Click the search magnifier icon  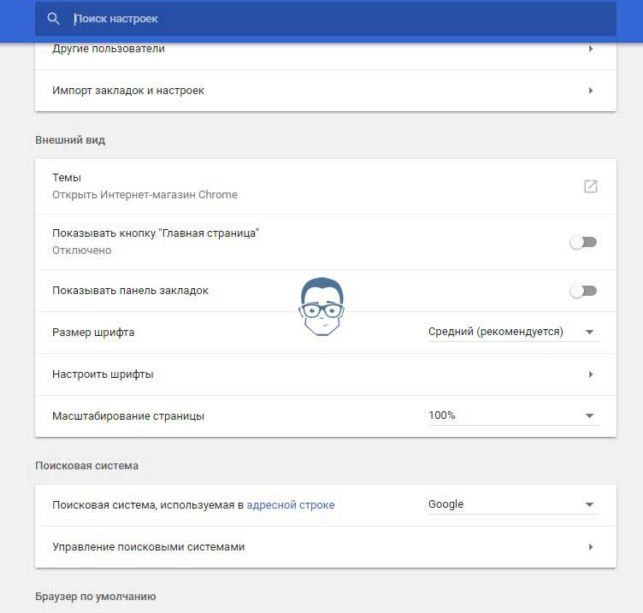pos(53,18)
